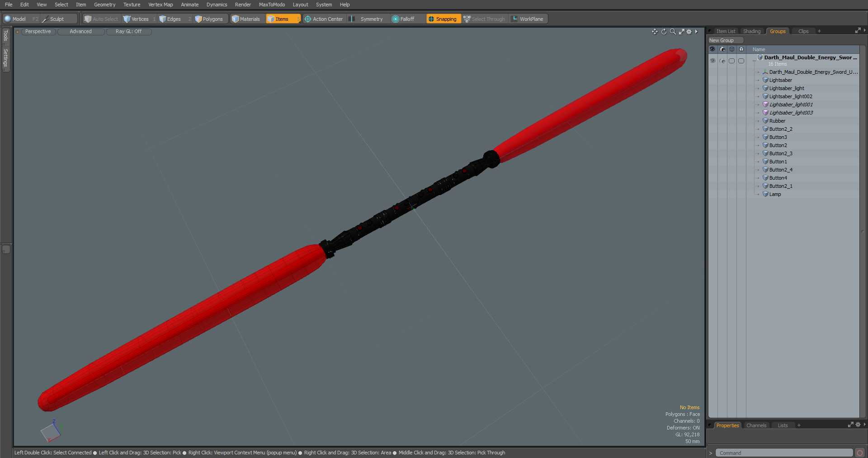Select the Button2_3 item
The width and height of the screenshot is (868, 458).
coord(781,153)
